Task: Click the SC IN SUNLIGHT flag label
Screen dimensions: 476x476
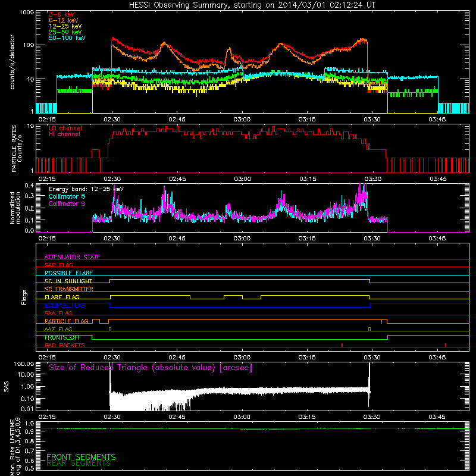Action: (68, 281)
